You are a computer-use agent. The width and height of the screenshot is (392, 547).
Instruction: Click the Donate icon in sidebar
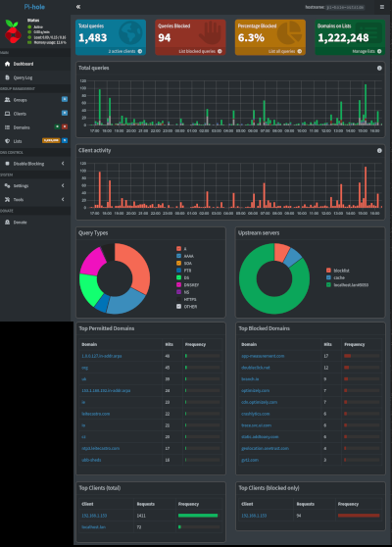coord(7,223)
